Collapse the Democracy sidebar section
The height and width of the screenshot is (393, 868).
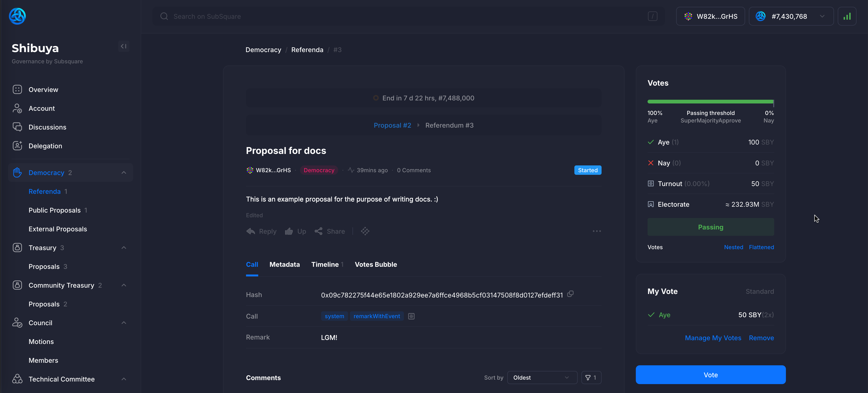pyautogui.click(x=124, y=173)
